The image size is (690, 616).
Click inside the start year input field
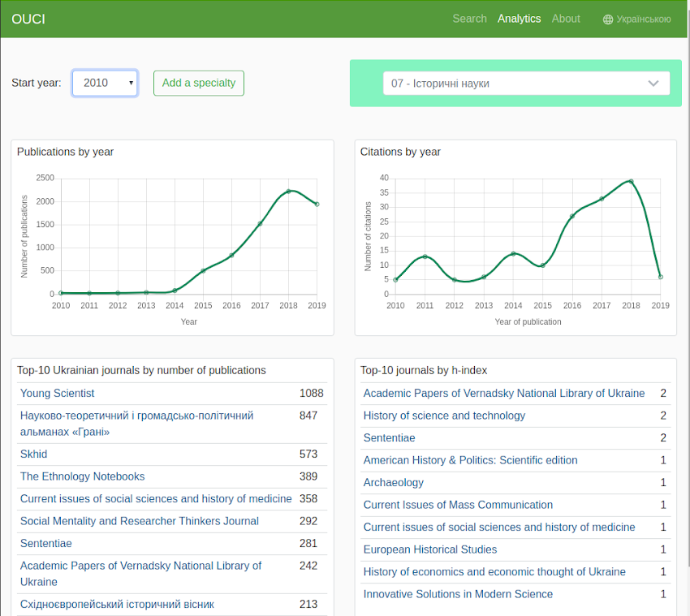click(x=101, y=83)
